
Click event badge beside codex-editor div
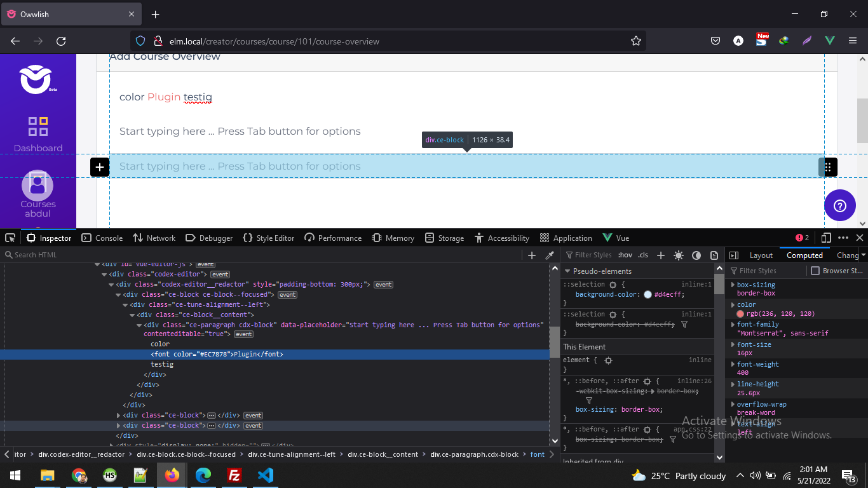coord(220,274)
